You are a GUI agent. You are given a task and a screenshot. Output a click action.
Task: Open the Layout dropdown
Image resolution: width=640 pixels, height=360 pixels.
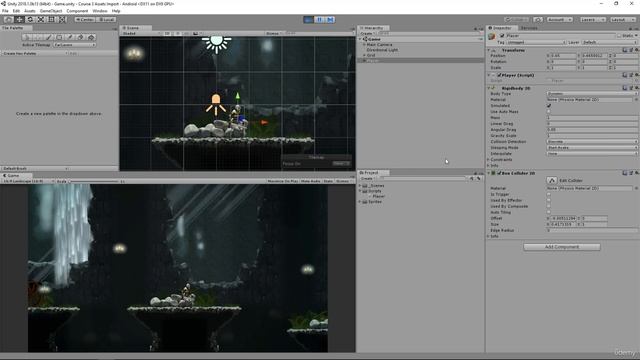point(623,20)
